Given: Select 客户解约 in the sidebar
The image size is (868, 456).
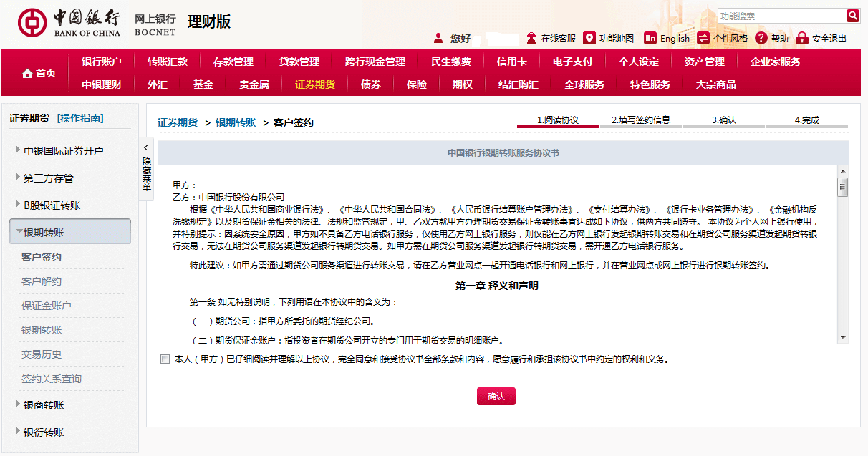Looking at the screenshot, I should tap(42, 281).
